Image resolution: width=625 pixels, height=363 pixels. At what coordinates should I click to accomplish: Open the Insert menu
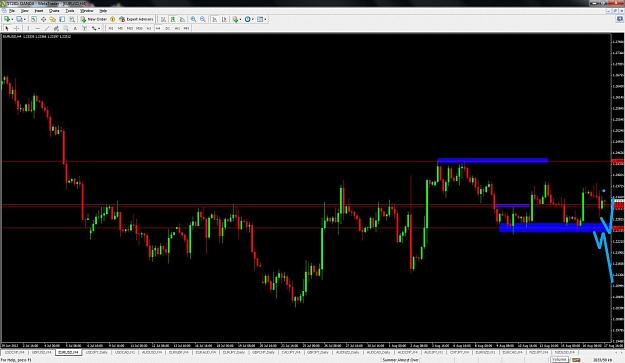(39, 11)
